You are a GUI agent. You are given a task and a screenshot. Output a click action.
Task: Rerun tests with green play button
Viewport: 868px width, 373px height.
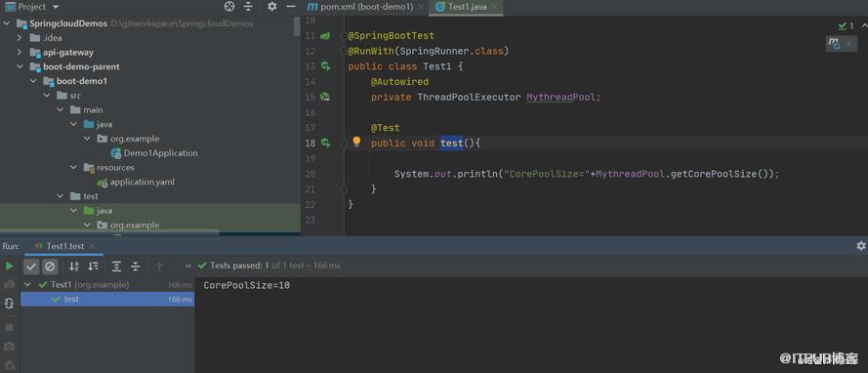(x=9, y=267)
